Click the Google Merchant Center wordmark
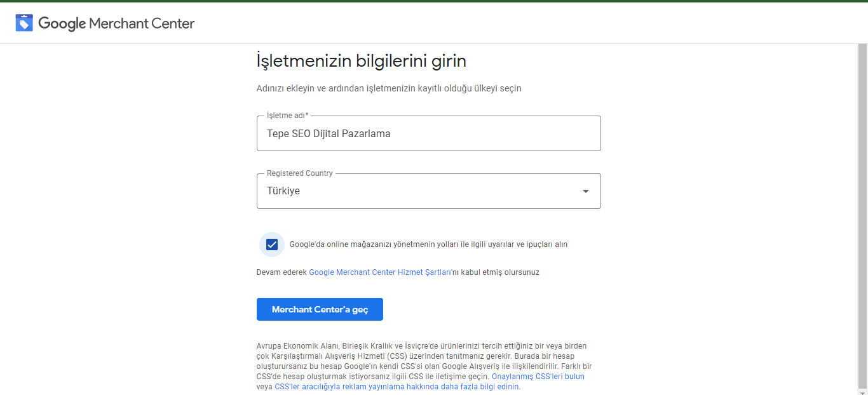The width and height of the screenshot is (868, 395). (116, 23)
